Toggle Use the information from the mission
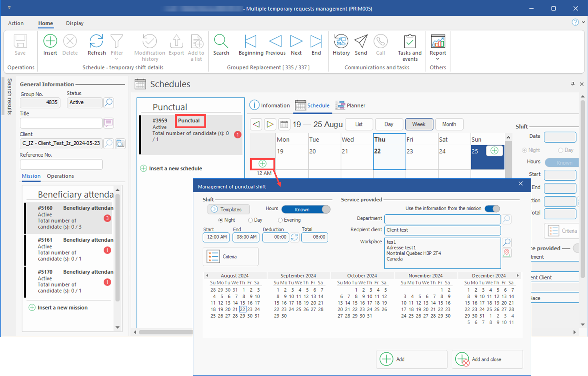The width and height of the screenshot is (588, 376). point(492,209)
